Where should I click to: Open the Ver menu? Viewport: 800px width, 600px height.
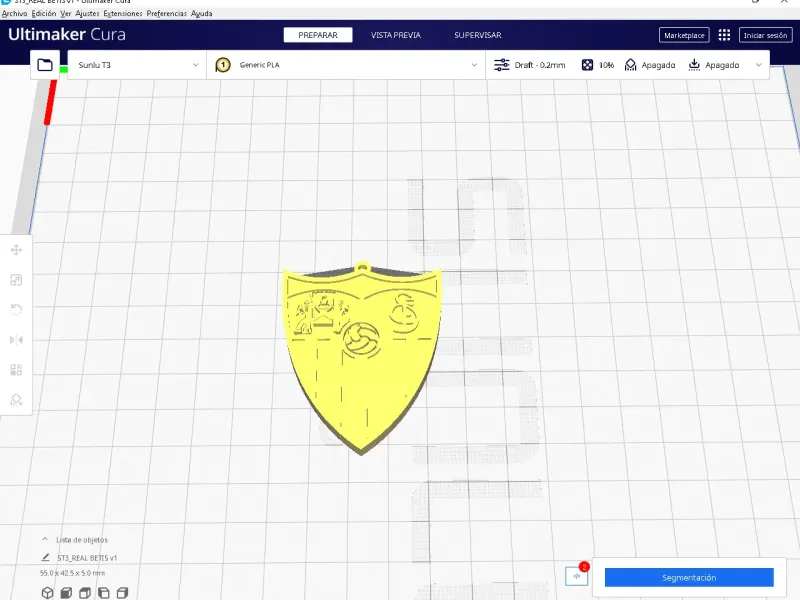click(x=66, y=14)
